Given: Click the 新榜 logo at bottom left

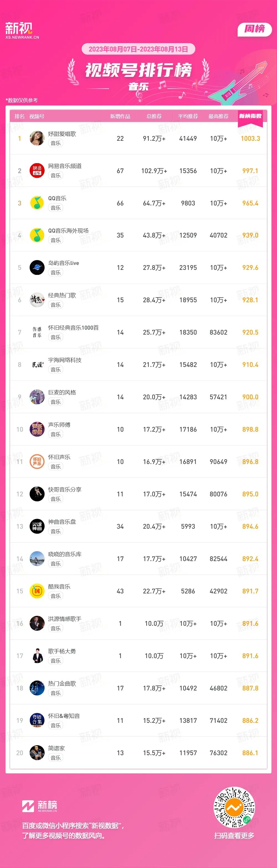Looking at the screenshot, I should tap(40, 806).
